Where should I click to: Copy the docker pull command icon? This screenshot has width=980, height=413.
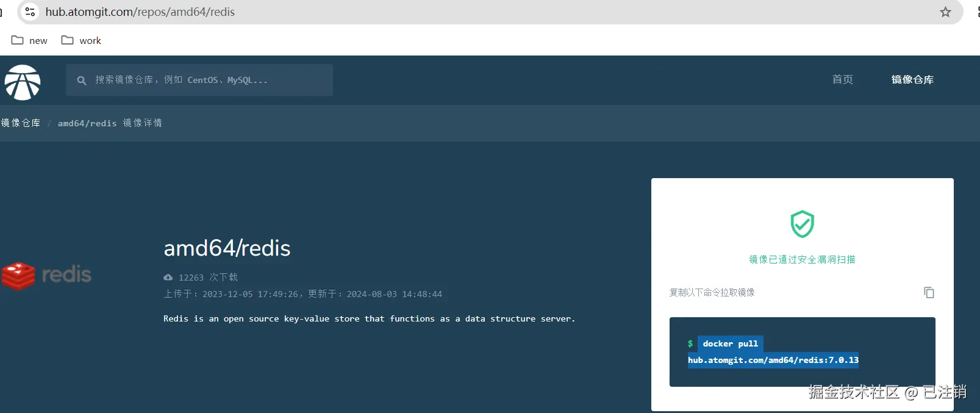[929, 293]
